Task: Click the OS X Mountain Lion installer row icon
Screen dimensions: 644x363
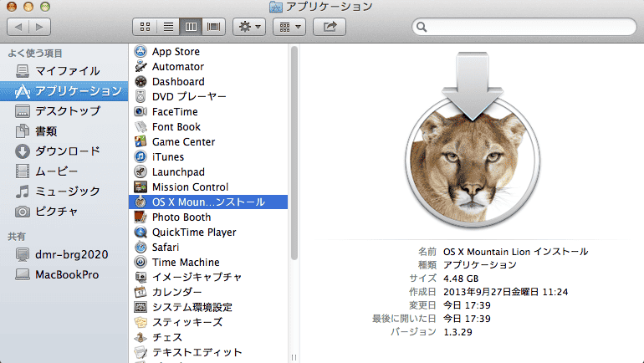Action: pyautogui.click(x=141, y=202)
